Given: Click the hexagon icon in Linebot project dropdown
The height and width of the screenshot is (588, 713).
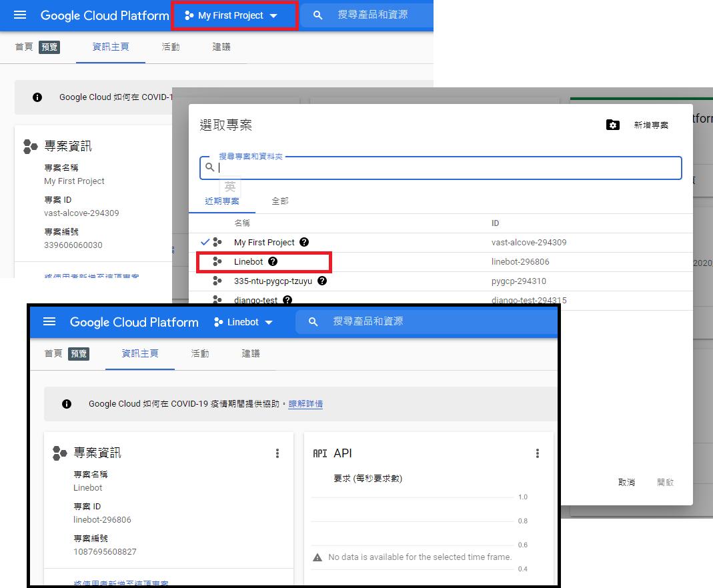Looking at the screenshot, I should pos(218,322).
